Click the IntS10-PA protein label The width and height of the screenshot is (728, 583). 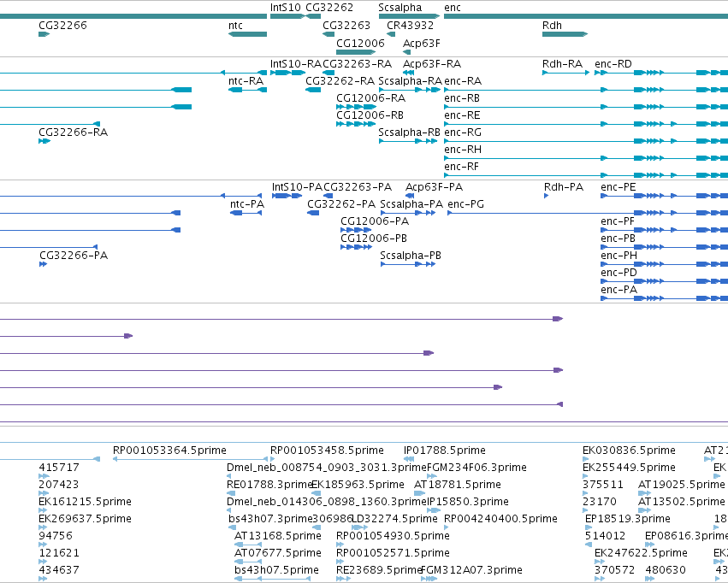coord(297,187)
